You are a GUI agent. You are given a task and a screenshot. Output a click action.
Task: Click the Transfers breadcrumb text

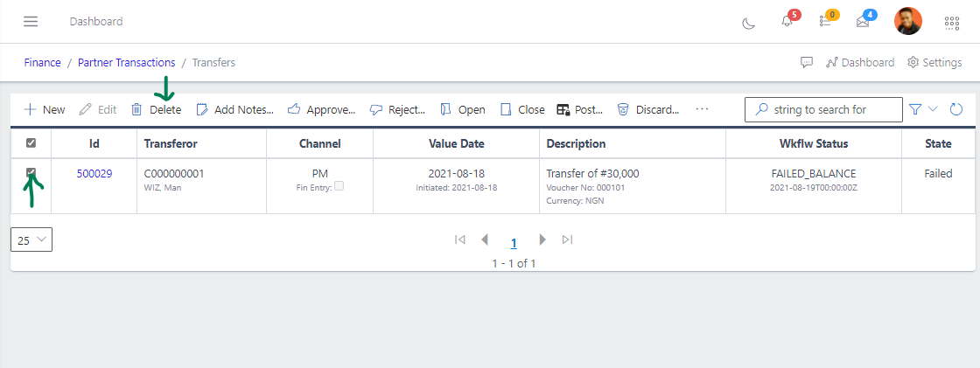213,62
